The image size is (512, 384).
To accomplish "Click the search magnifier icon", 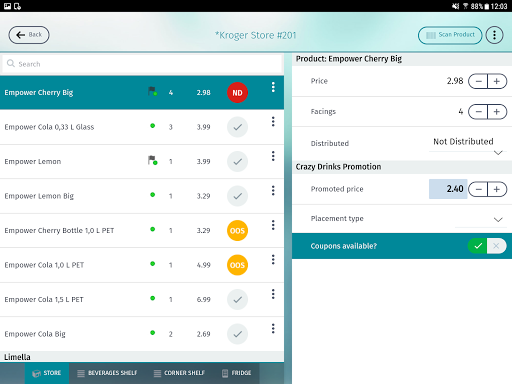I will click(11, 63).
